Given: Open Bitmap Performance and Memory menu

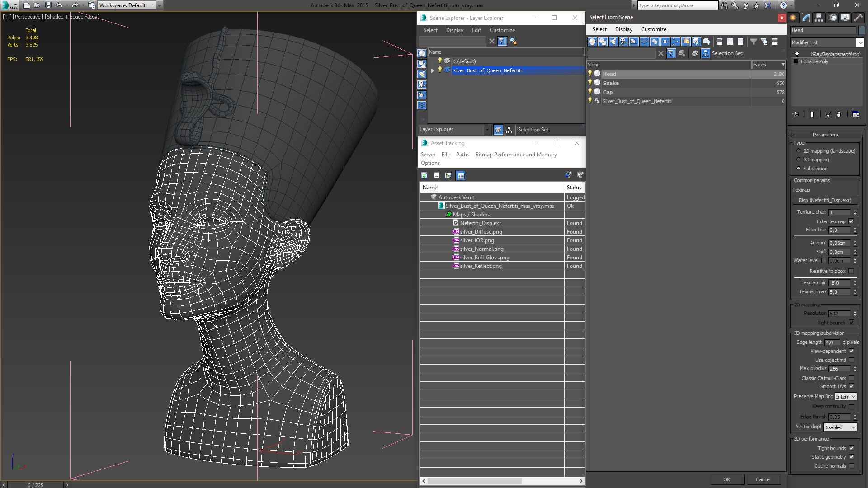Looking at the screenshot, I should point(516,155).
